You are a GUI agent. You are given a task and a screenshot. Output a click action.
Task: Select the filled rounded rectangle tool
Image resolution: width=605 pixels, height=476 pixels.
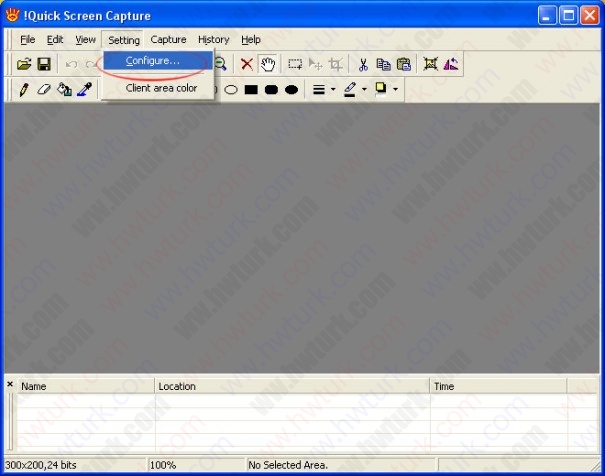[271, 90]
